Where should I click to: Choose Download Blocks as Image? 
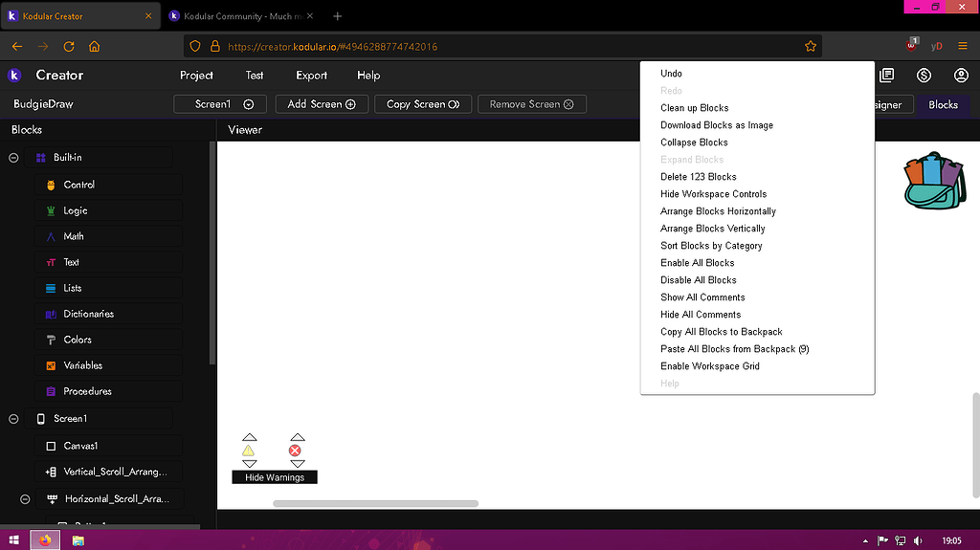pyautogui.click(x=758, y=125)
